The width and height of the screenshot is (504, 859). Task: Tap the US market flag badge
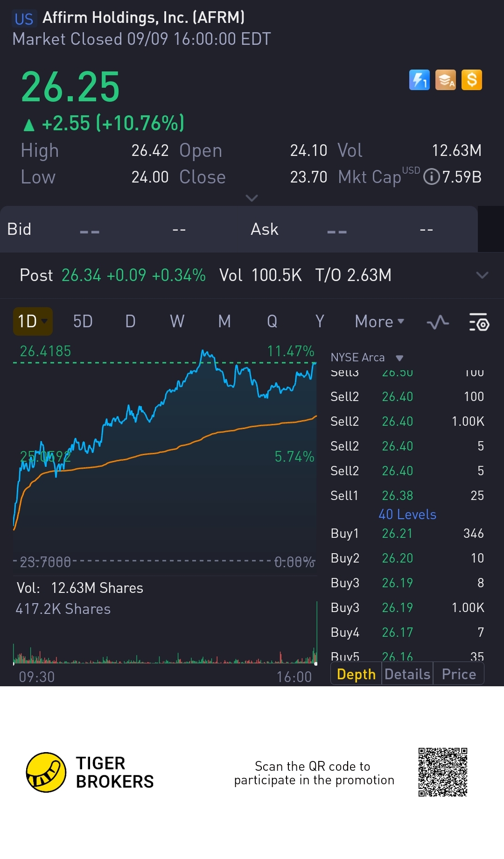click(24, 19)
